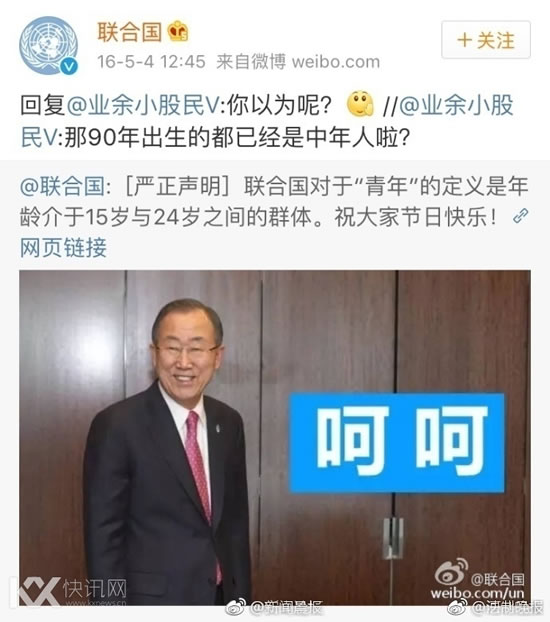This screenshot has width=550, height=622.
Task: Tap the thinking emoji in the reply
Action: pyautogui.click(x=360, y=104)
